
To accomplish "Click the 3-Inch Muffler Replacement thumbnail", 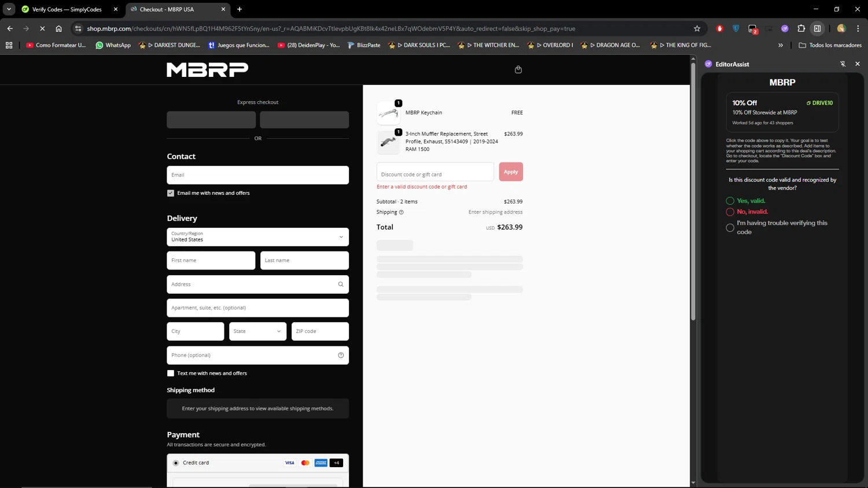I will point(388,142).
